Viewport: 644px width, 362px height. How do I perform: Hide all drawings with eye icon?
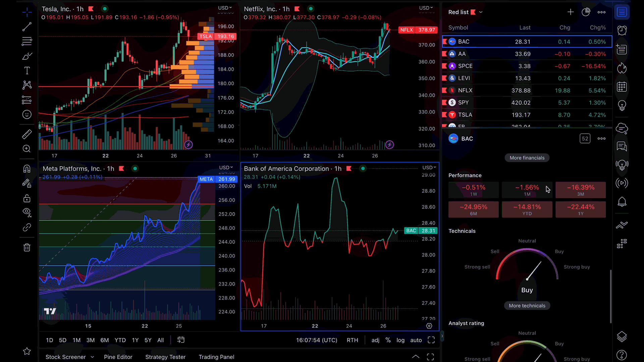27,213
